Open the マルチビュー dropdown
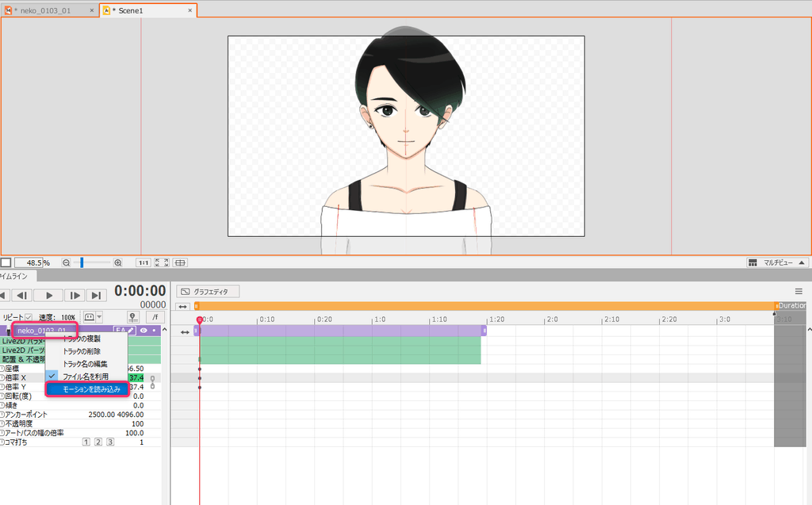Viewport: 812px width, 505px height. click(x=777, y=262)
